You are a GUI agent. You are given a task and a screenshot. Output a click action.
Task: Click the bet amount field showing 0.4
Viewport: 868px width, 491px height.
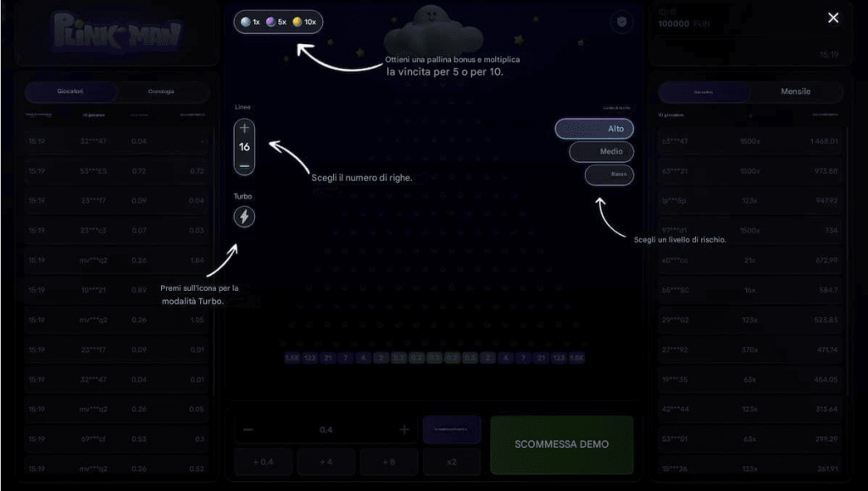coord(326,430)
